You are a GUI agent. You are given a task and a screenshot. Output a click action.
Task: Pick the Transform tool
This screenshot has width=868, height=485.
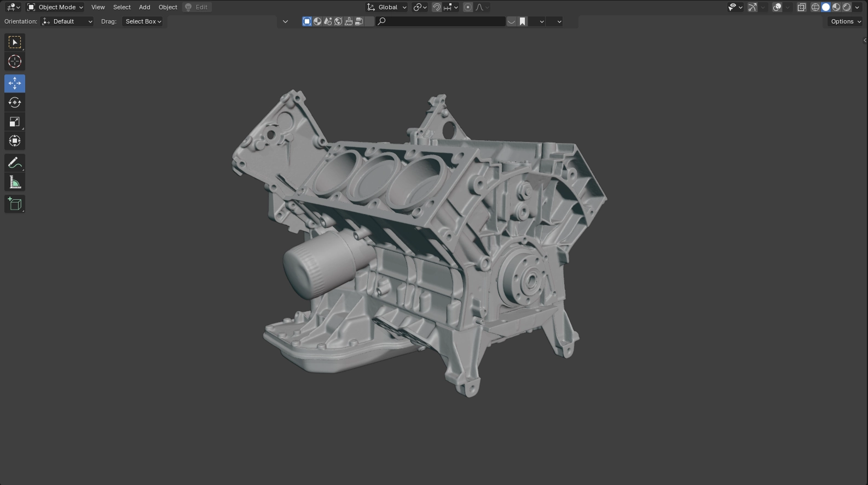click(15, 141)
